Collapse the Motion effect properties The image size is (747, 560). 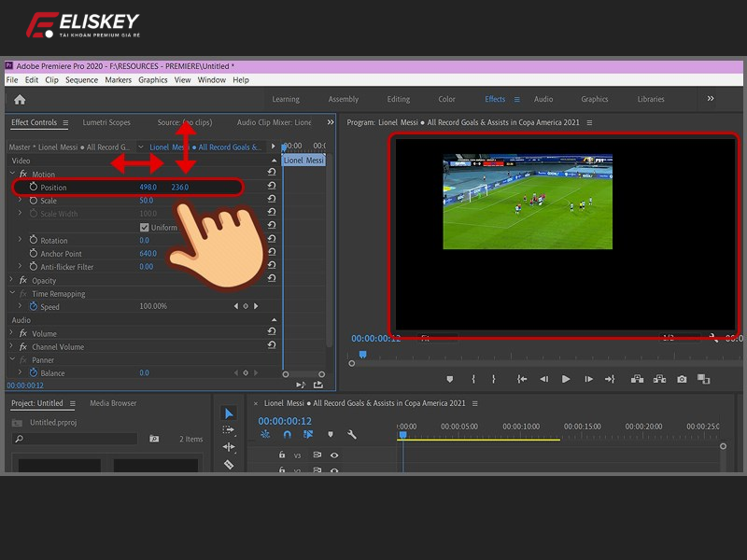[11, 175]
